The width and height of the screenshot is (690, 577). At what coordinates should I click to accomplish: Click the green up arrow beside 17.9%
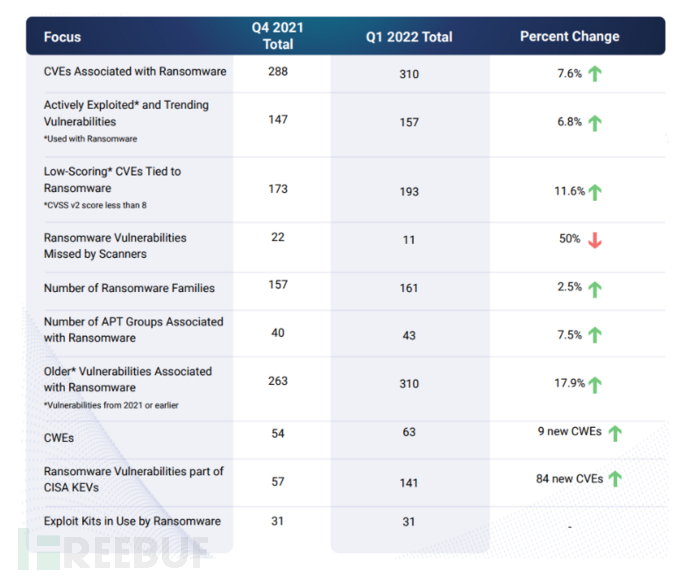click(596, 385)
